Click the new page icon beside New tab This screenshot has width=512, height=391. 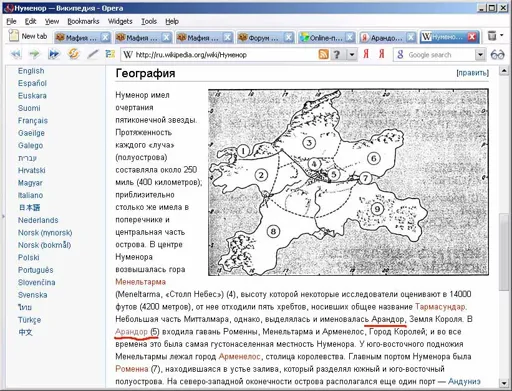click(x=14, y=36)
